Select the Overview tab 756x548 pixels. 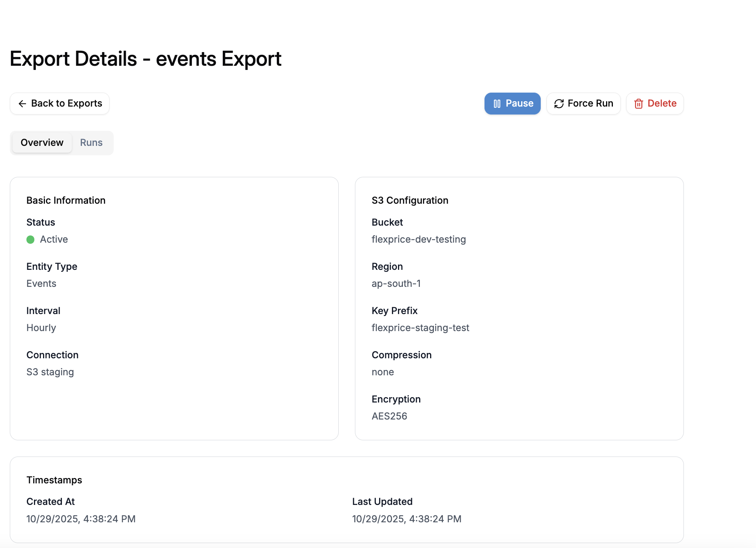pos(42,142)
